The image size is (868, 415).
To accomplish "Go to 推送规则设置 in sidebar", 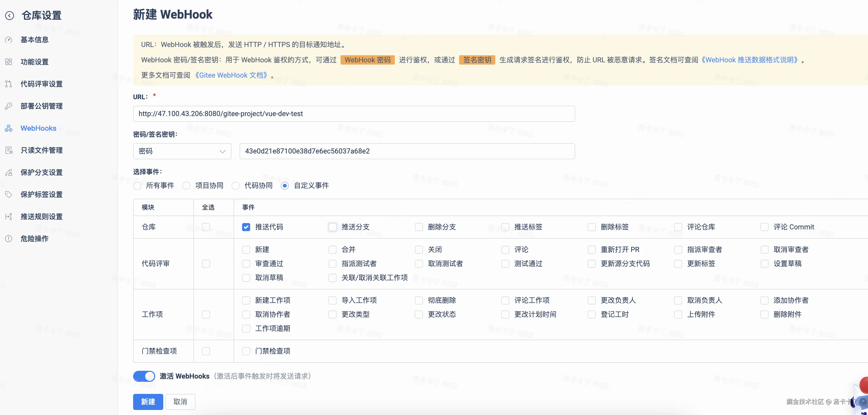I will [41, 217].
